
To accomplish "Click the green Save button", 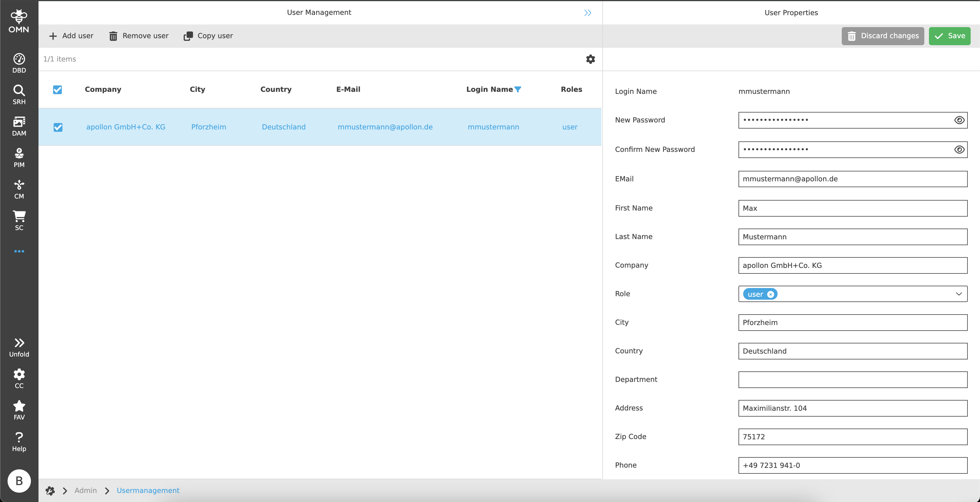I will click(x=949, y=36).
